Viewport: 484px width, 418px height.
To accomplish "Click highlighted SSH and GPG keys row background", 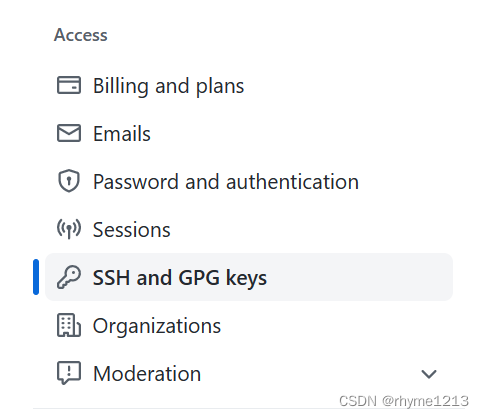I will tap(249, 277).
